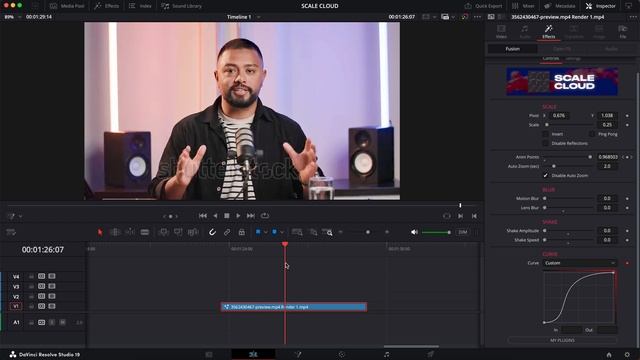Click the Pivot X value field
This screenshot has height=360, width=640.
(559, 116)
